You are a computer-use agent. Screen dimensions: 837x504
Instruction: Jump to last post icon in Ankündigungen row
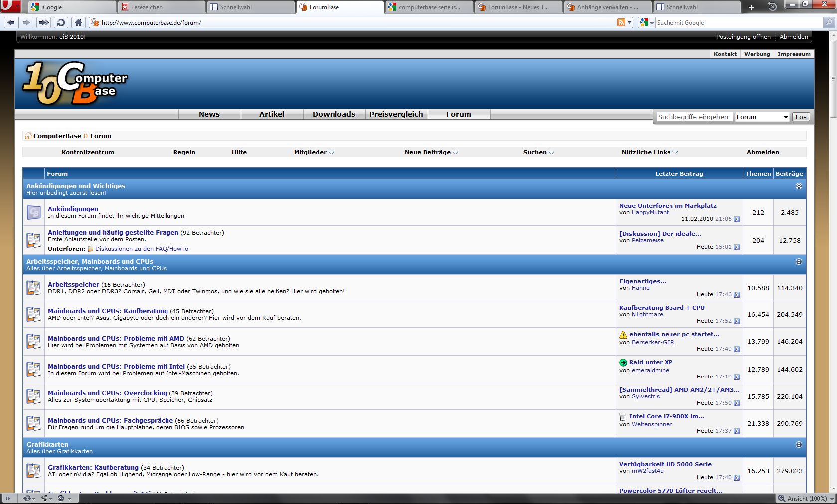pos(737,219)
